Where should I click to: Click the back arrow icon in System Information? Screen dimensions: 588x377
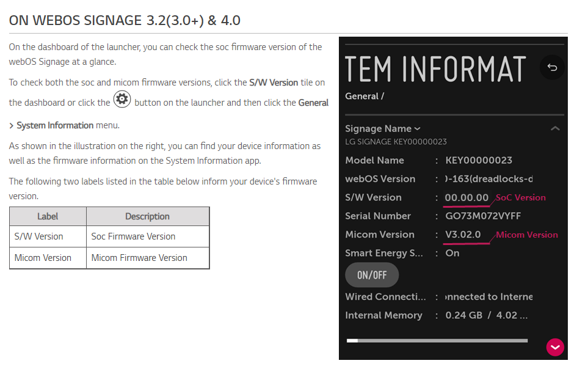tap(552, 68)
